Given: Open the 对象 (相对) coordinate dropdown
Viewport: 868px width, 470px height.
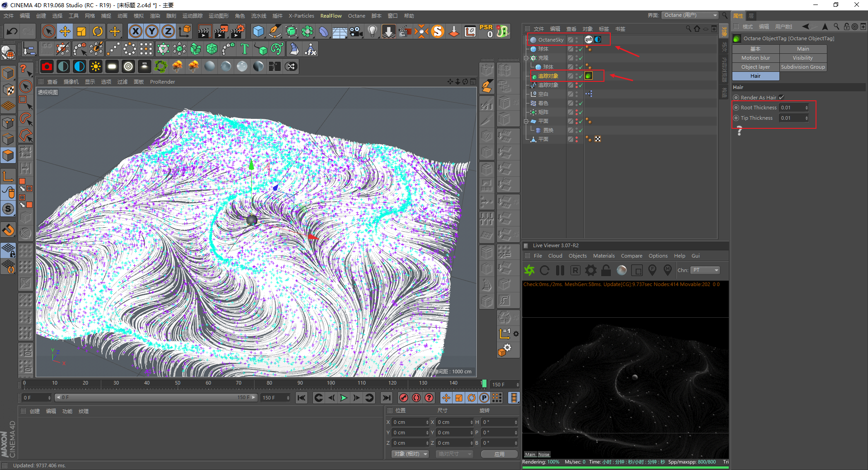Looking at the screenshot, I should click(x=410, y=454).
